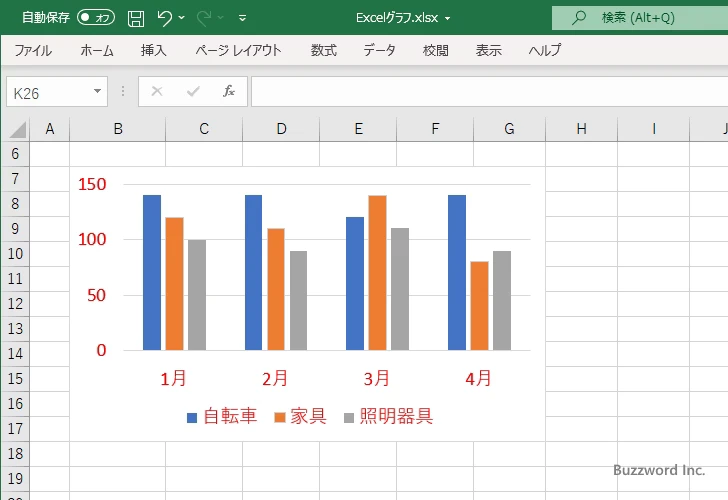
Task: Open Customize Quick Access Toolbar dropdown
Action: pos(242,18)
